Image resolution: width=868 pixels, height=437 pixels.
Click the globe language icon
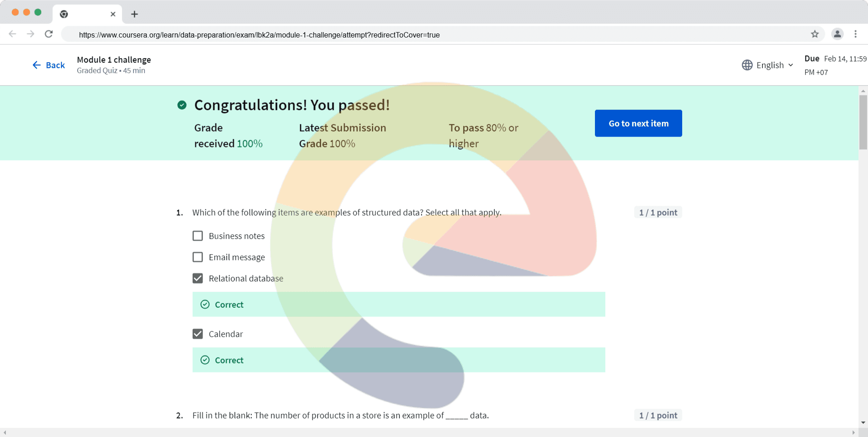click(x=747, y=65)
